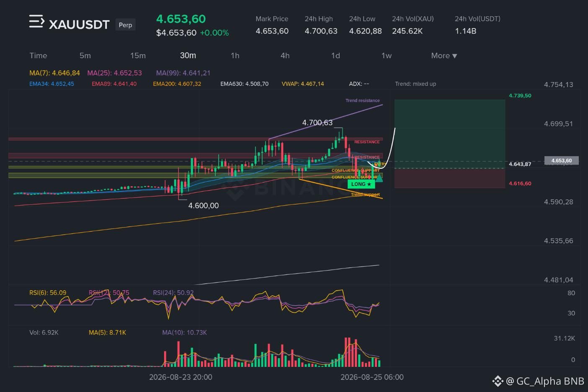Select the 30m interval tab
This screenshot has width=588, height=392.
(188, 56)
